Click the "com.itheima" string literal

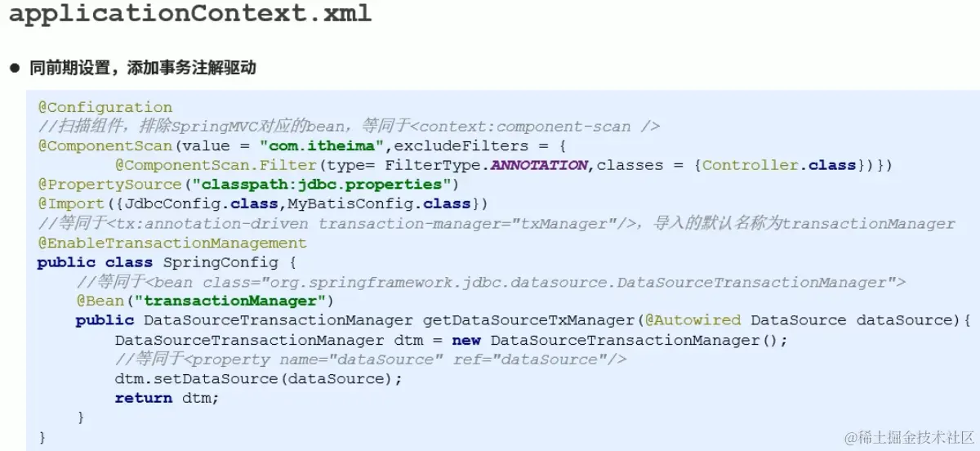[x=322, y=145]
